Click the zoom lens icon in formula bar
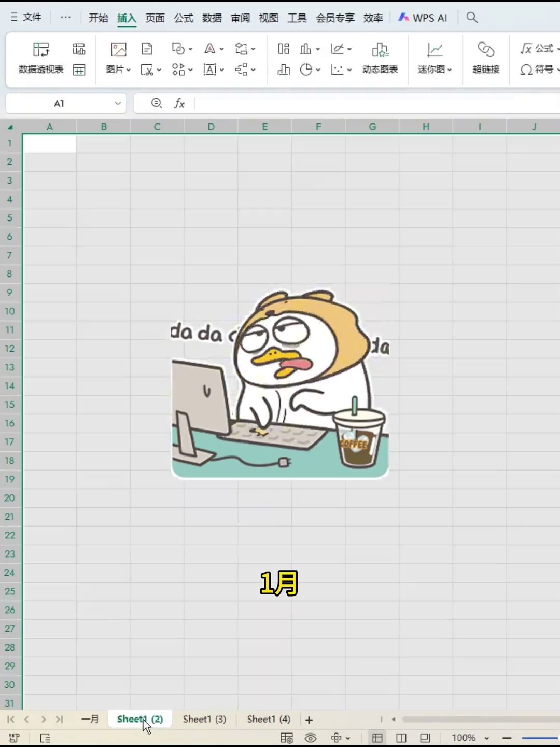Screen dimensions: 560x747 point(156,103)
